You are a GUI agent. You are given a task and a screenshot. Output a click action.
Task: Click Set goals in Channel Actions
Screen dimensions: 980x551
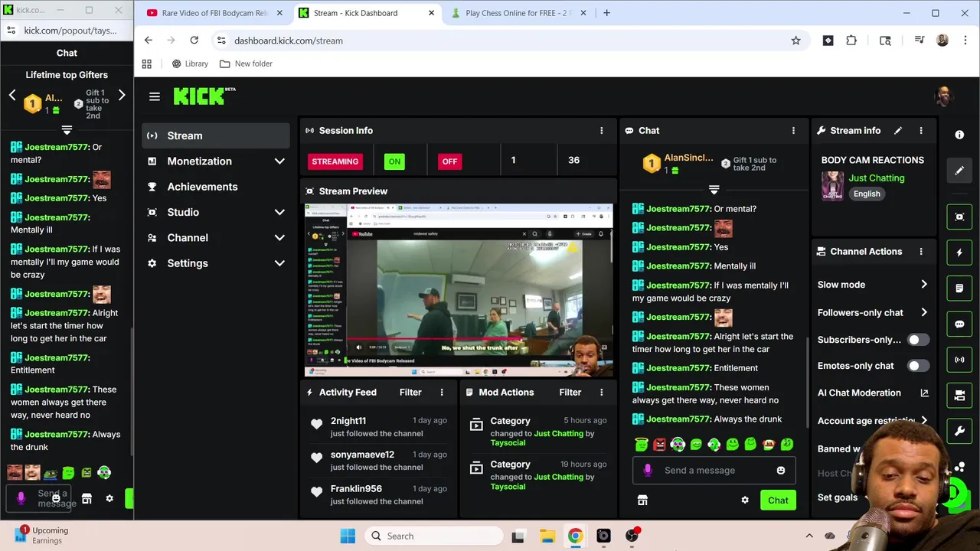pyautogui.click(x=838, y=497)
